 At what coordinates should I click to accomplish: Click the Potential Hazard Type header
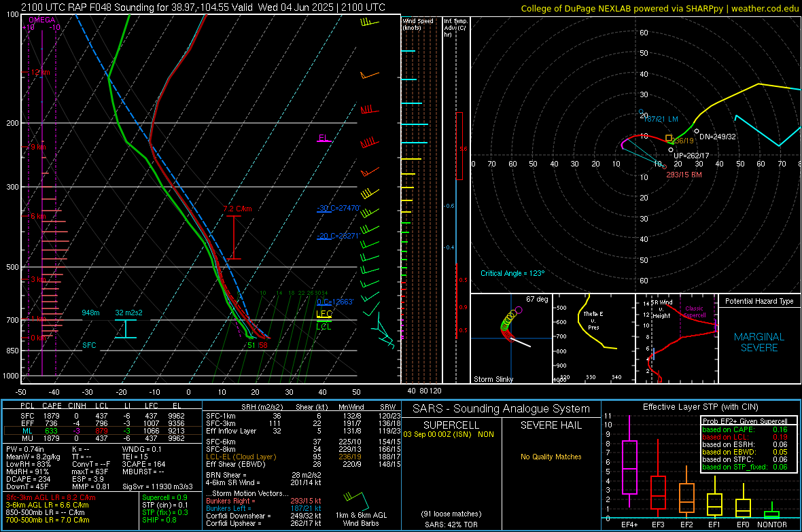click(759, 301)
